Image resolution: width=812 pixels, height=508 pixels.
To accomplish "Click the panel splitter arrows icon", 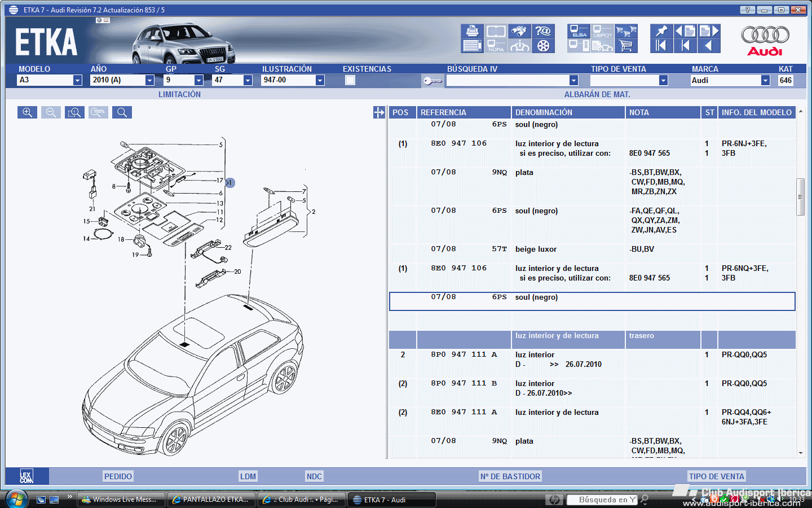I will coord(379,112).
